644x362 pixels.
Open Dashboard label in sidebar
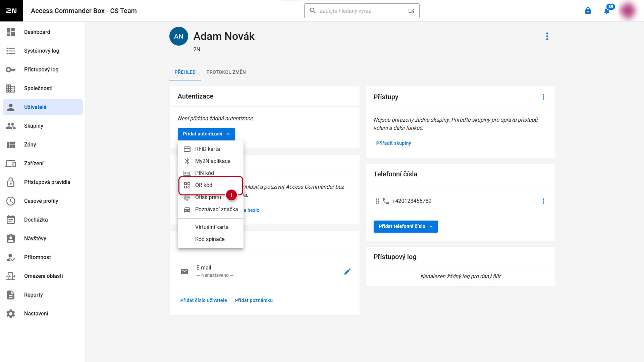coord(37,32)
